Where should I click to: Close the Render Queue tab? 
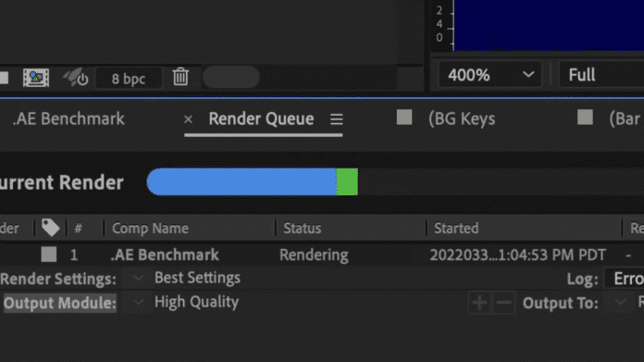coord(188,119)
